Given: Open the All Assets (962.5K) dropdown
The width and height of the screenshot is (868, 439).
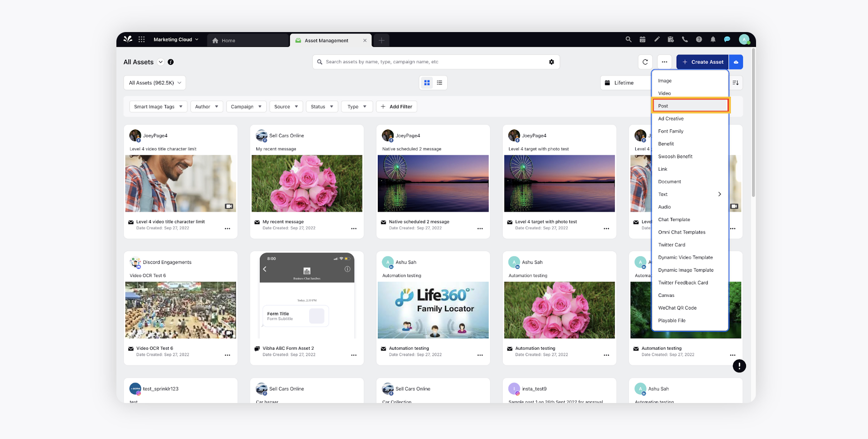Looking at the screenshot, I should (154, 83).
